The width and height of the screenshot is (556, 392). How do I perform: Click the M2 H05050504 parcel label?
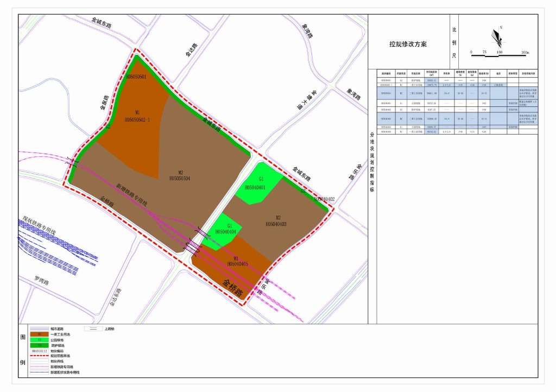180,175
